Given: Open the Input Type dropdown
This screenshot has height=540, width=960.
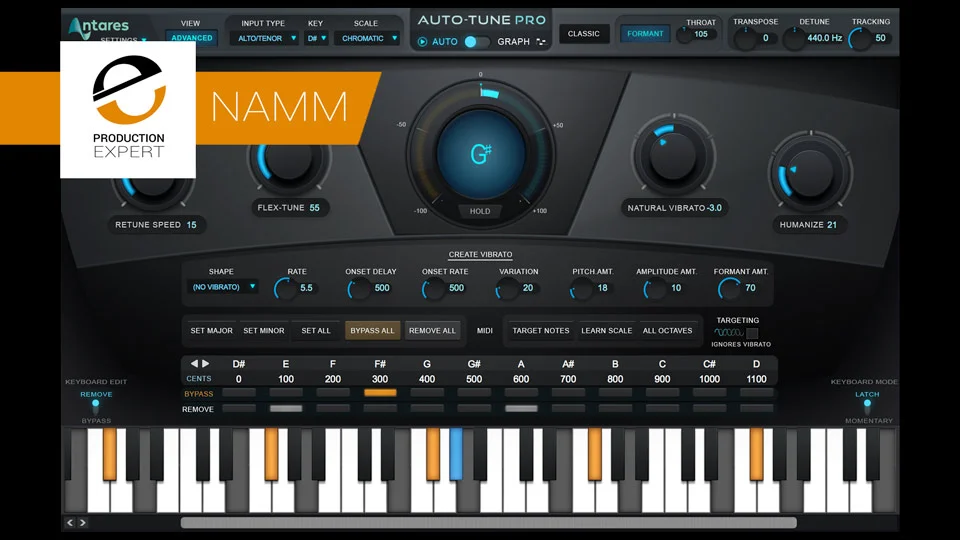Looking at the screenshot, I should (x=264, y=38).
